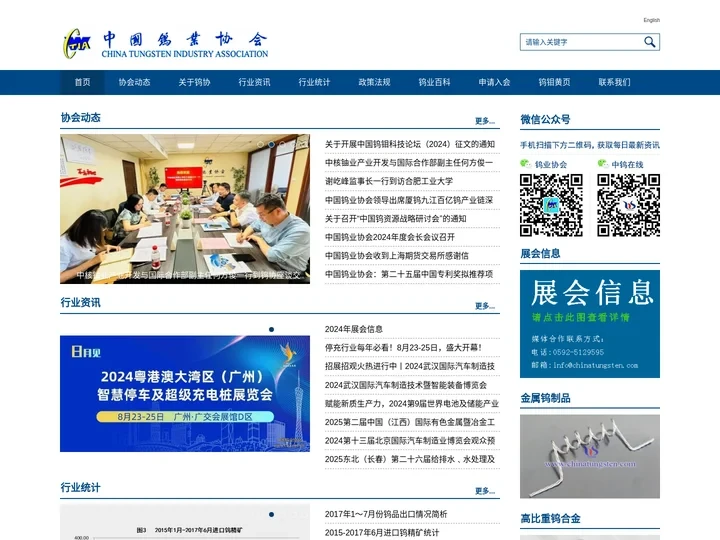Click the 行业统计 section heading
720x540 pixels.
[x=80, y=488]
